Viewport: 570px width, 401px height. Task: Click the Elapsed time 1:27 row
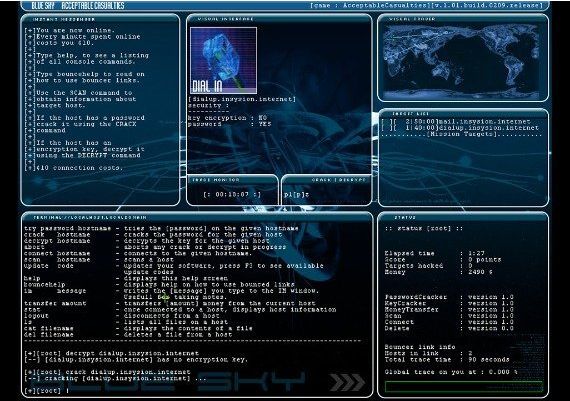(x=435, y=253)
